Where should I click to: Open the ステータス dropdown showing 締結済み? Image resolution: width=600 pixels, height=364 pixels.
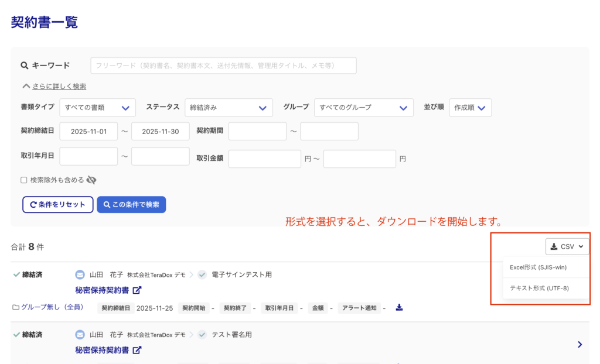click(x=229, y=108)
